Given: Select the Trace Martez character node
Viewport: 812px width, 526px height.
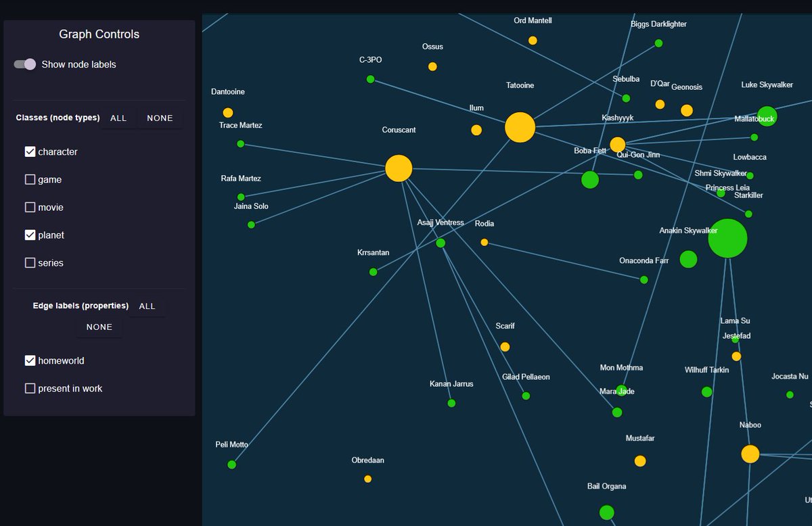Looking at the screenshot, I should (240, 144).
